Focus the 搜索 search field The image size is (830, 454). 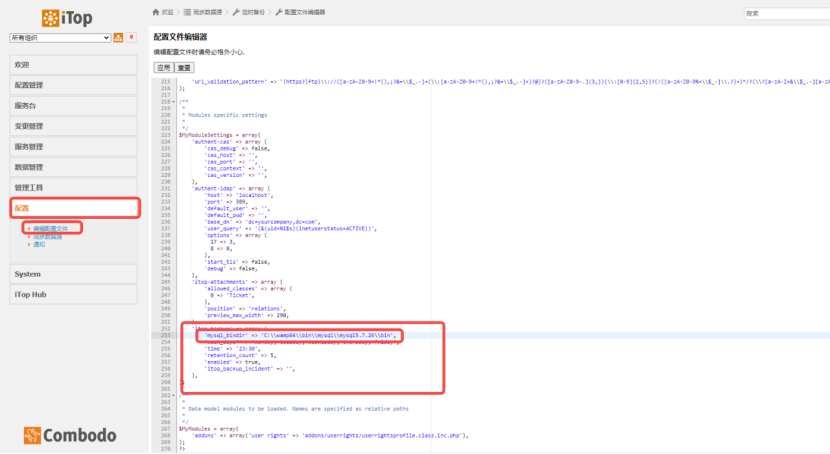[787, 13]
